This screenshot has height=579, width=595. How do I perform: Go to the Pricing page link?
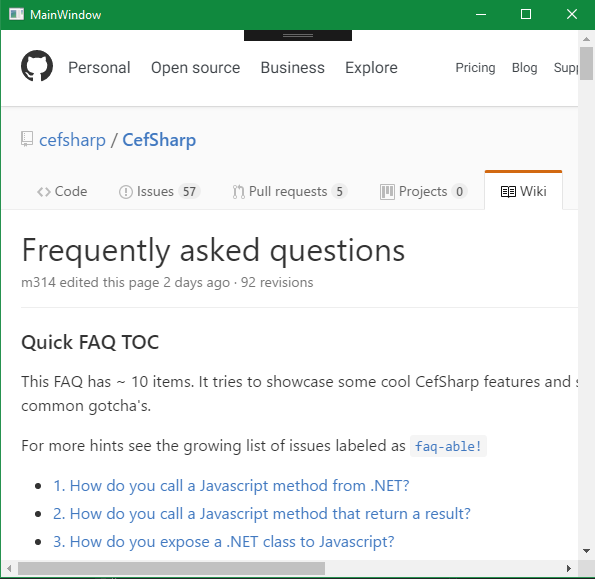tap(475, 68)
